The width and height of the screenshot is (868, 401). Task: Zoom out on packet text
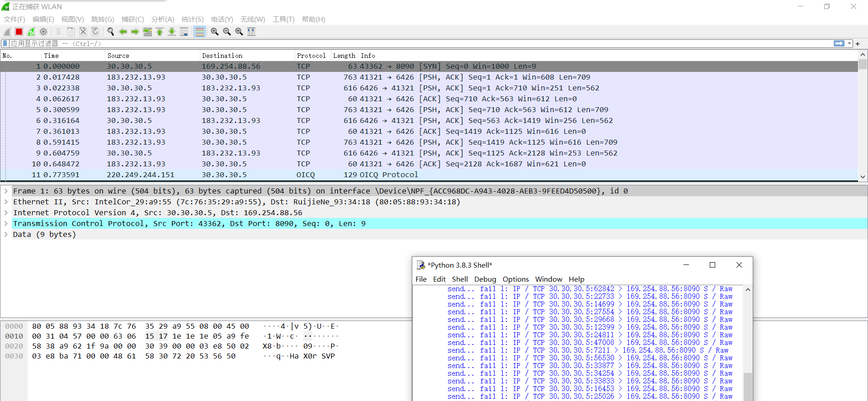pyautogui.click(x=227, y=32)
